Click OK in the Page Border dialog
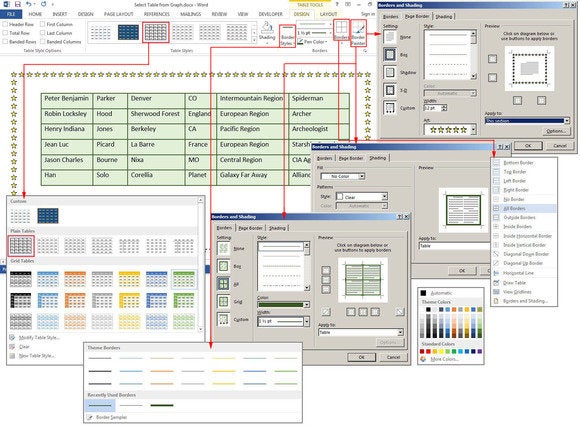580x426 pixels. coord(528,146)
